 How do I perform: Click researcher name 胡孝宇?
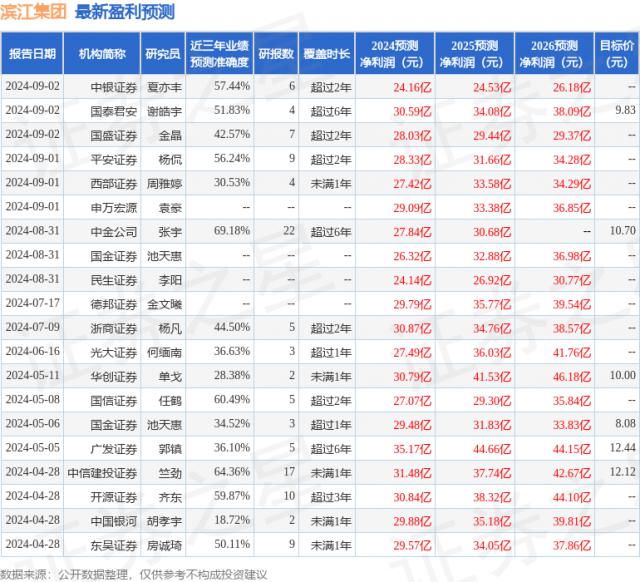tap(164, 521)
